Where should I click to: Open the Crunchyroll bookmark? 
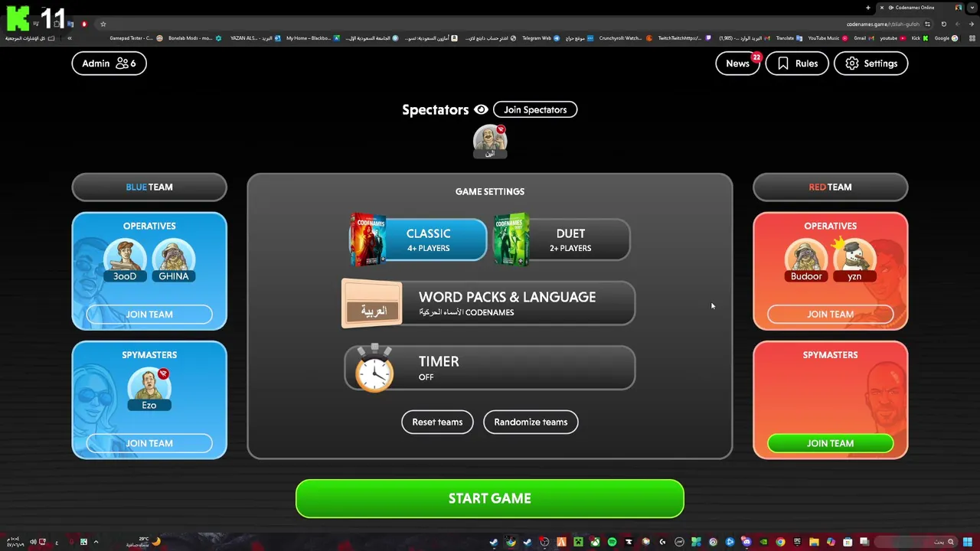[626, 38]
